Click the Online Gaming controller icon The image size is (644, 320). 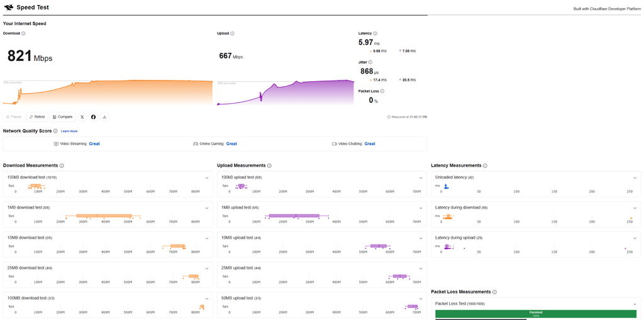pyautogui.click(x=196, y=144)
